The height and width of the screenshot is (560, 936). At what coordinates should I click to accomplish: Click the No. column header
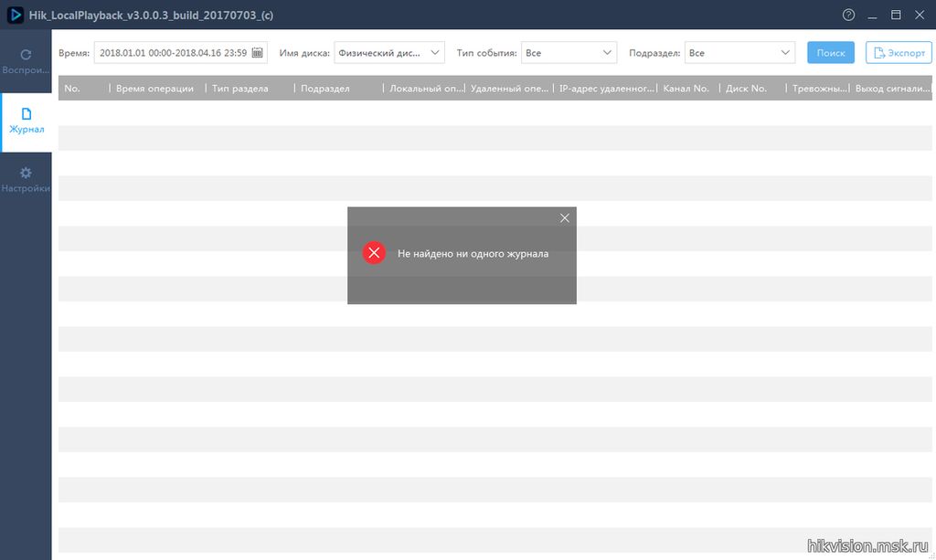(x=83, y=89)
